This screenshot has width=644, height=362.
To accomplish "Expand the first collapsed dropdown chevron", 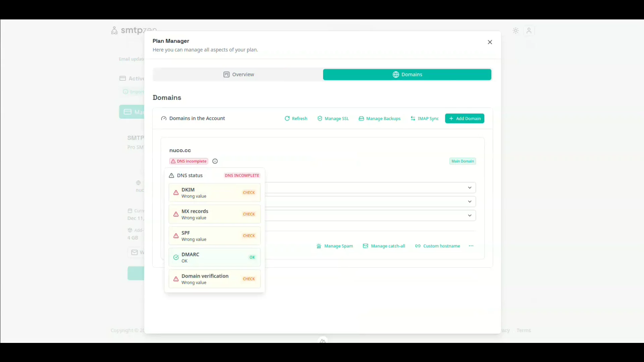I will click(470, 188).
